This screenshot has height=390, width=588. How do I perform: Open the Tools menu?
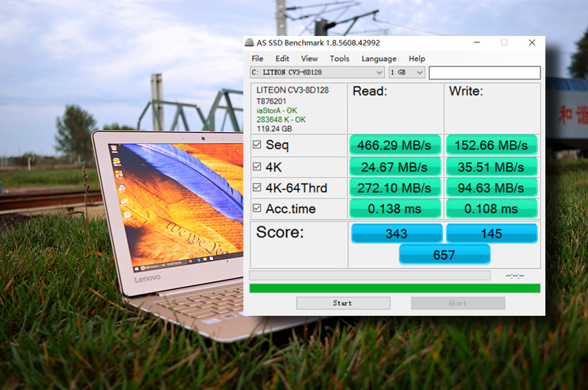pos(340,59)
